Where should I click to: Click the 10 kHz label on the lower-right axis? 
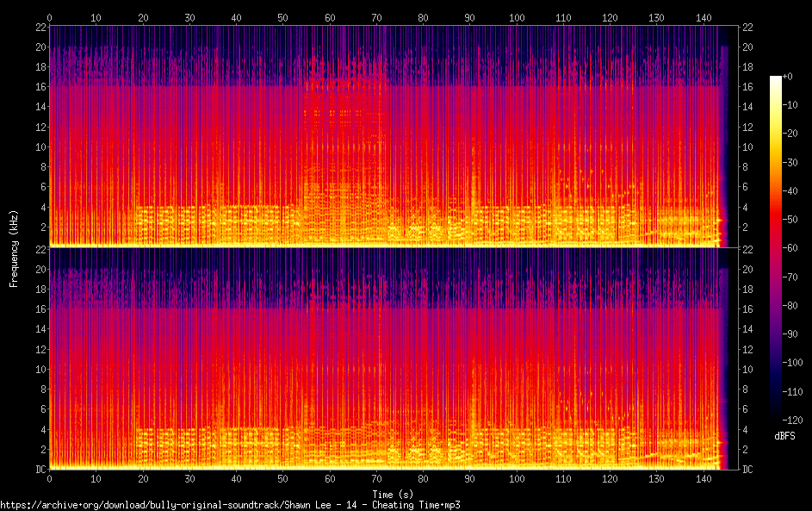point(747,370)
